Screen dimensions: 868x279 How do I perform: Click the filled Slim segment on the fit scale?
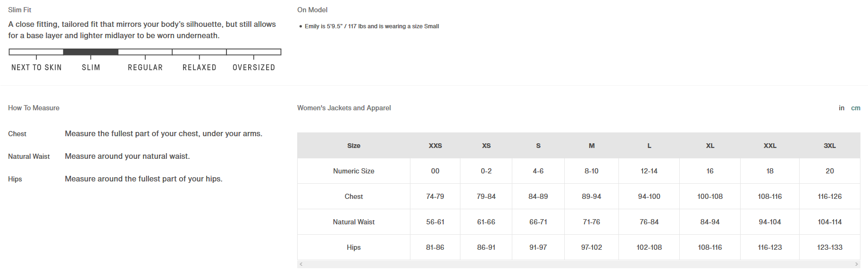pyautogui.click(x=91, y=52)
